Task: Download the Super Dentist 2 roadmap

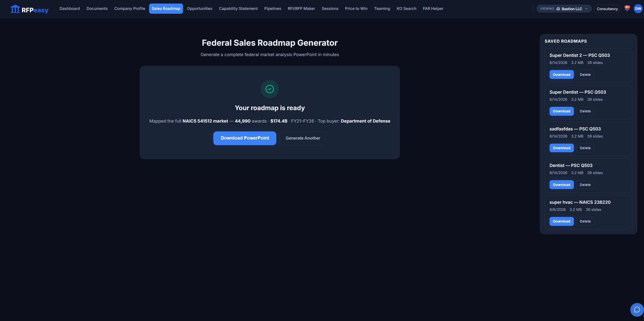Action: [561, 75]
